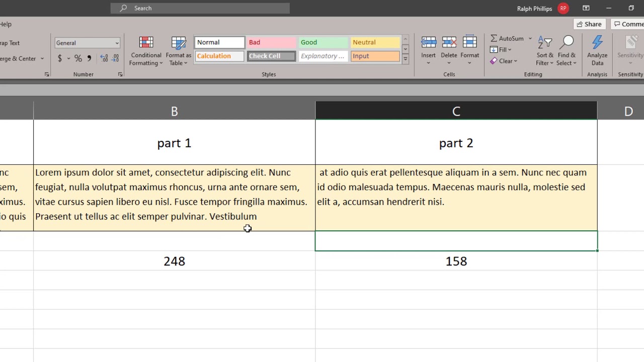The height and width of the screenshot is (362, 644).
Task: Open the Comments button
Action: (x=627, y=24)
